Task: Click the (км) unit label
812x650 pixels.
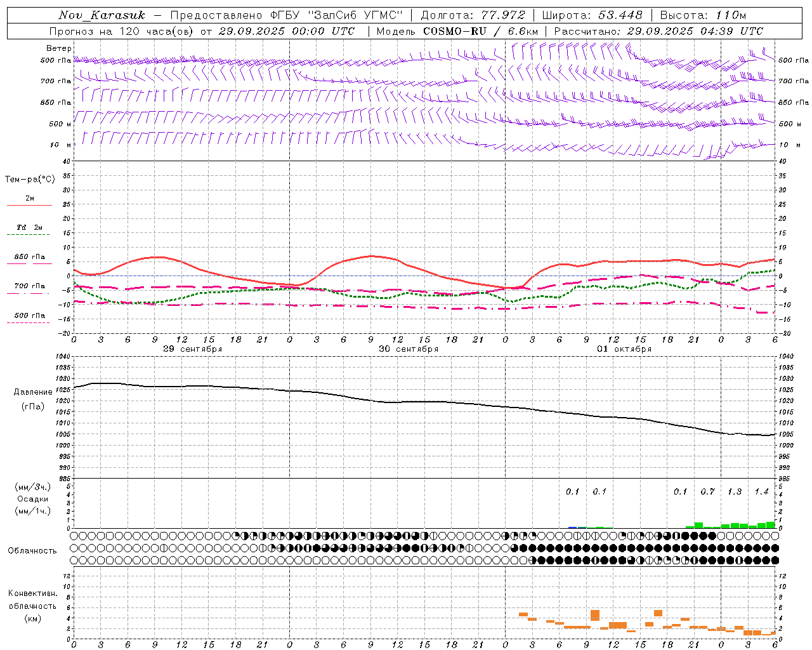Action: [32, 618]
